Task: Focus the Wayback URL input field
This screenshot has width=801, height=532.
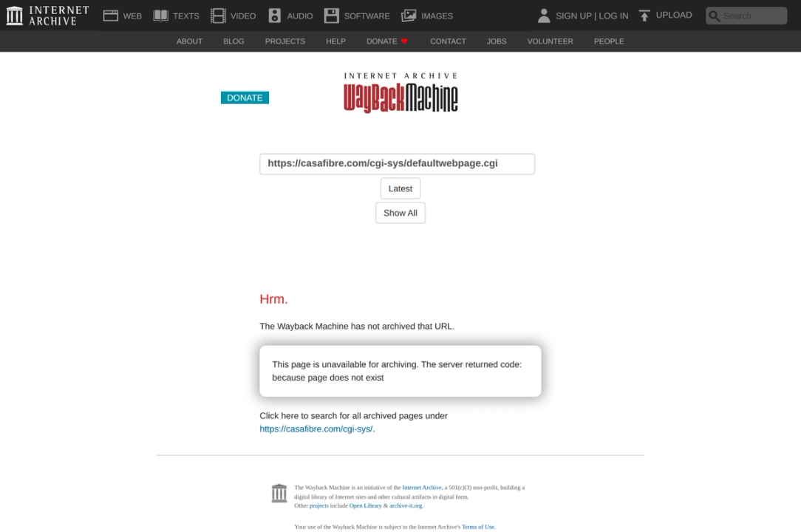Action: [397, 164]
